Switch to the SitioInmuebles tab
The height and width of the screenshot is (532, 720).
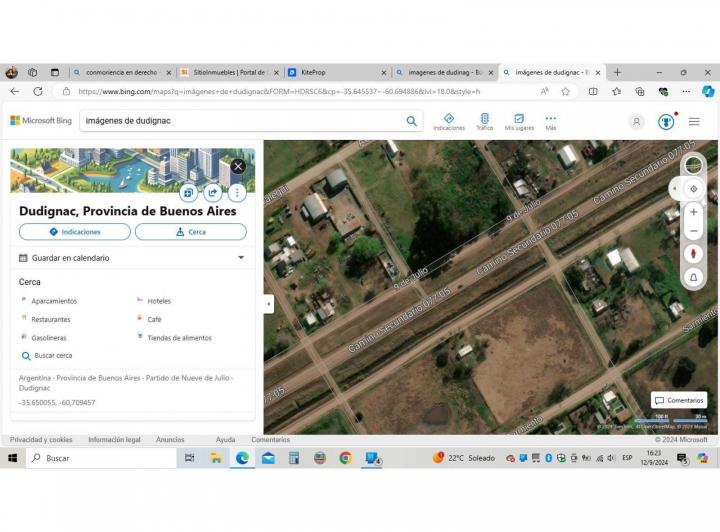[x=230, y=73]
